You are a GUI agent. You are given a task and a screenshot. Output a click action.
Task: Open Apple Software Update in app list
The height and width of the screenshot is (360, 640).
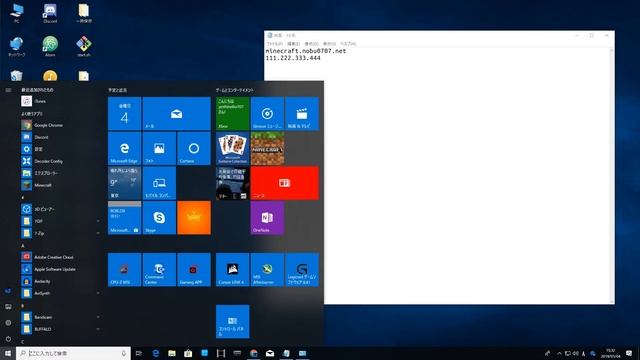60,269
